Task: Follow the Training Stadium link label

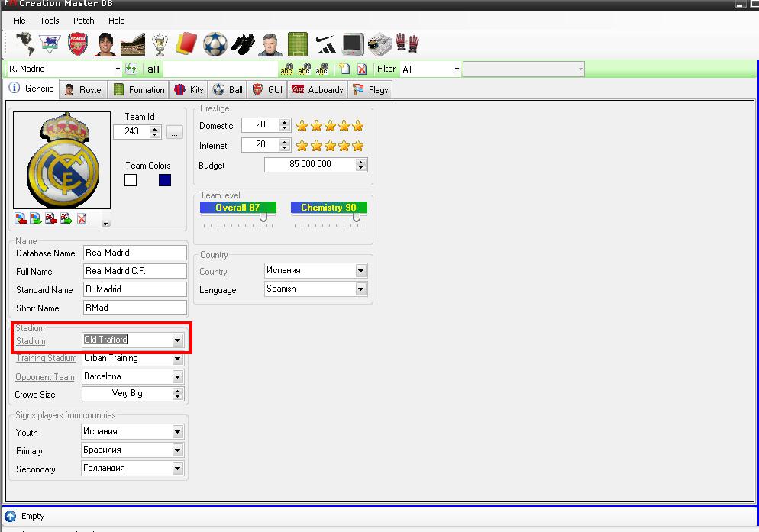Action: pos(47,358)
